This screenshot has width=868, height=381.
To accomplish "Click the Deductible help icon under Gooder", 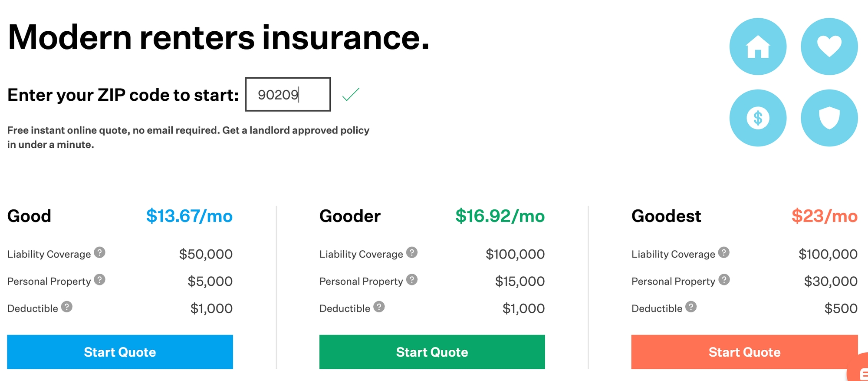I will point(379,306).
